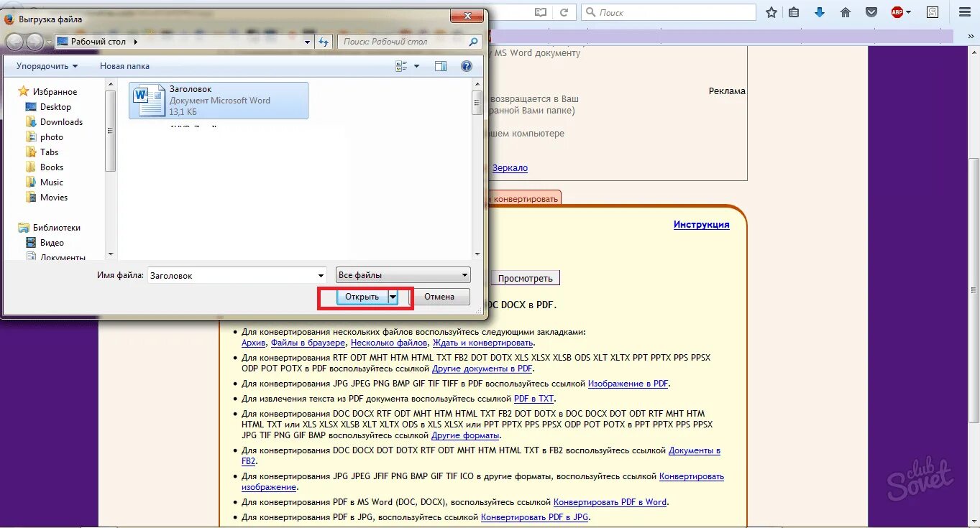The image size is (980, 528).
Task: Show Firefox bookmarks list icon
Action: [794, 12]
